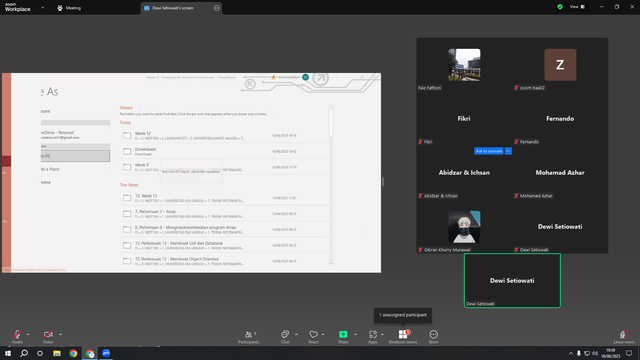Open the Windows notification center icon
640x360 pixels.
629,353
